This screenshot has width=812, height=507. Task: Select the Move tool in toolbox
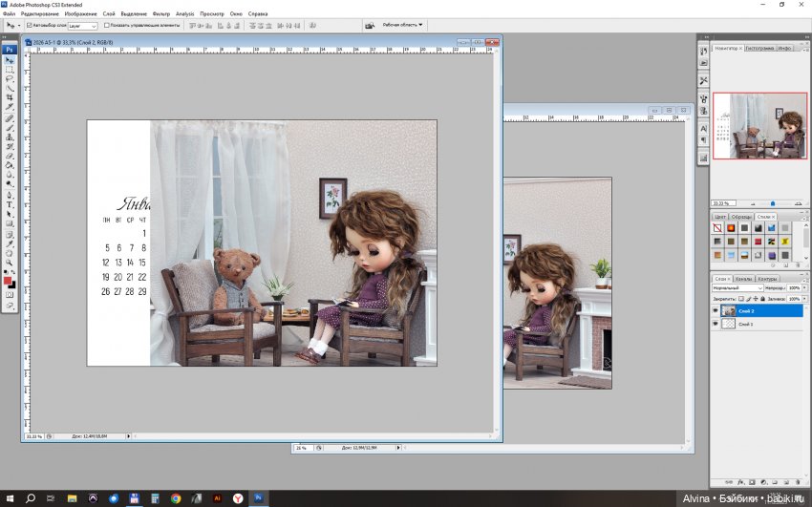coord(10,60)
